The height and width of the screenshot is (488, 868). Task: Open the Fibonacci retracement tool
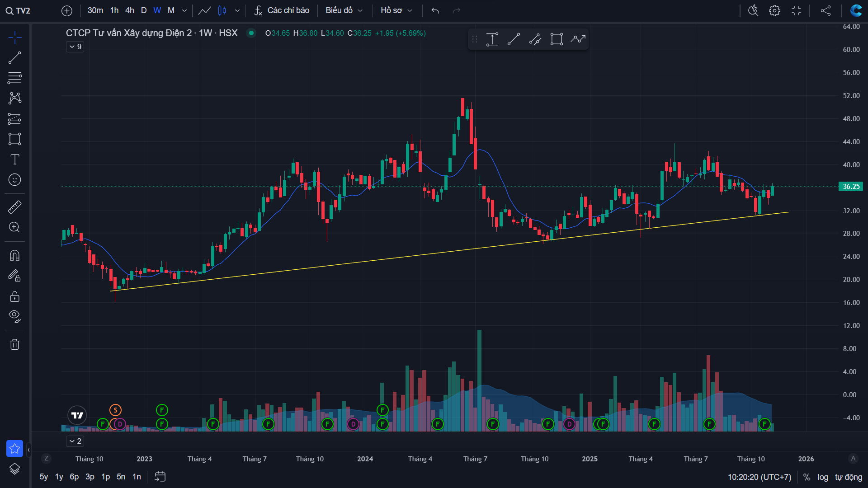[x=14, y=78]
